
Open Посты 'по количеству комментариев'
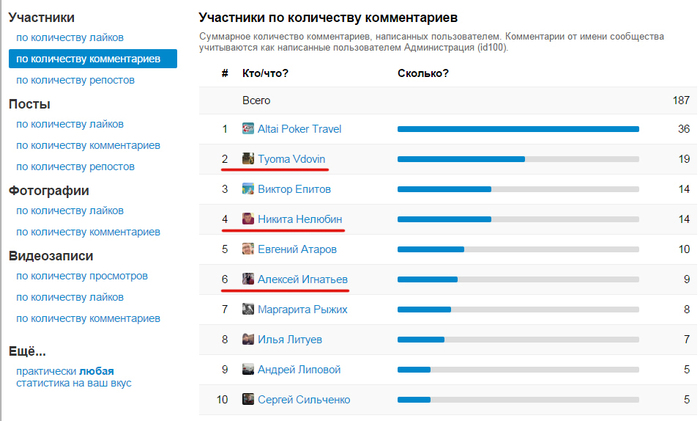tap(88, 146)
